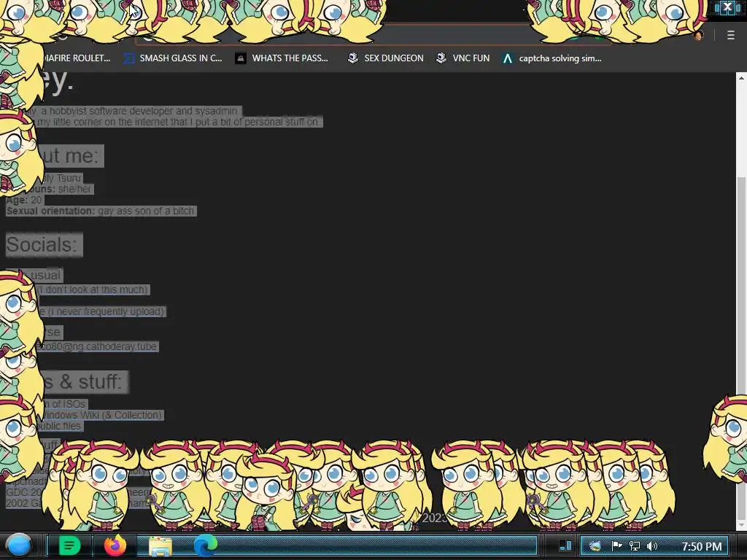Open the VNC FUN bookmark

pos(463,58)
